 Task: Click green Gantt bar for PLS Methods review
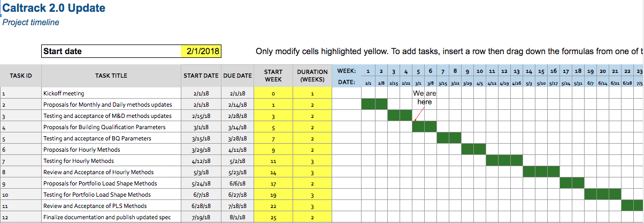click(632, 206)
